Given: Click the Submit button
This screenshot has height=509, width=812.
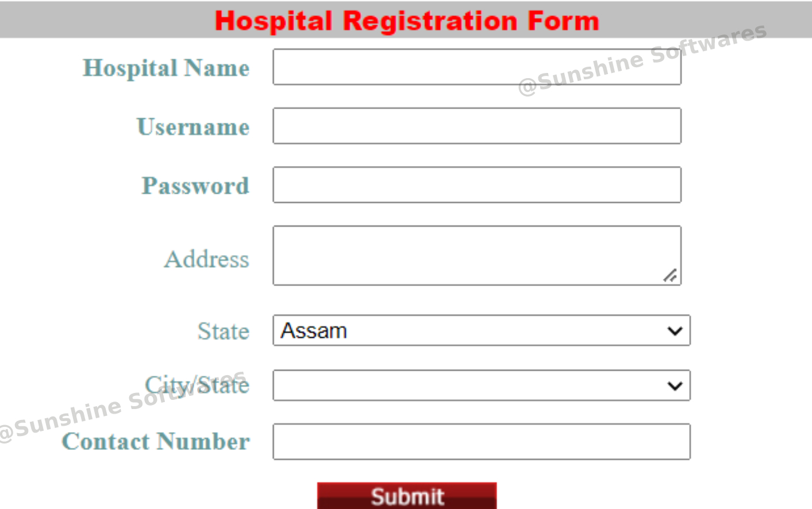Looking at the screenshot, I should 407,495.
